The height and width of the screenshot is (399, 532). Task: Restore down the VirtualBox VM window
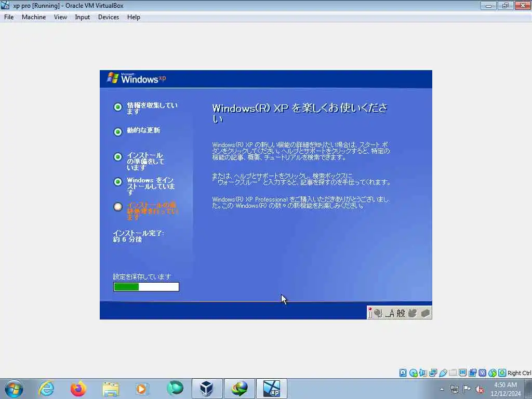506,5
